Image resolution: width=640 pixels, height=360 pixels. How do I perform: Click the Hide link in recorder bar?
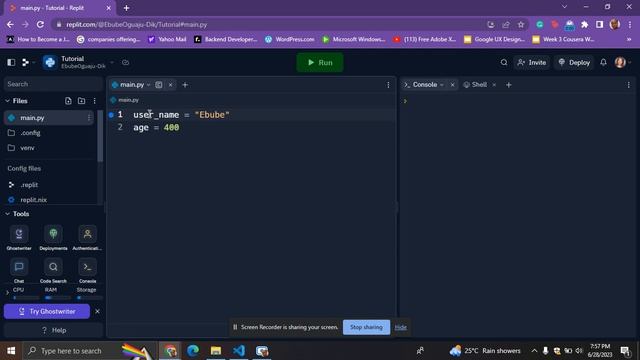[x=401, y=327]
